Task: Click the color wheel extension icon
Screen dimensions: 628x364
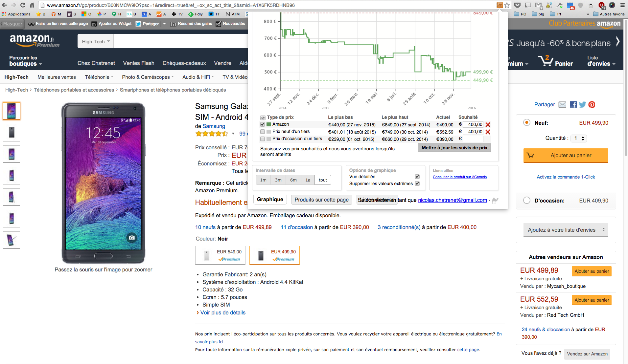Action: click(612, 5)
